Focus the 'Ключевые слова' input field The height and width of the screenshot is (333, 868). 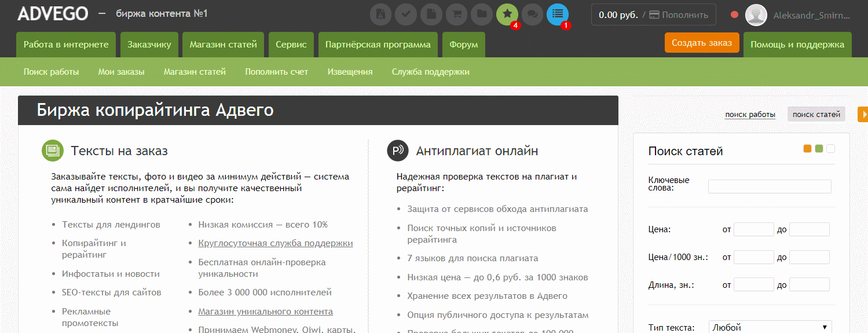(770, 186)
